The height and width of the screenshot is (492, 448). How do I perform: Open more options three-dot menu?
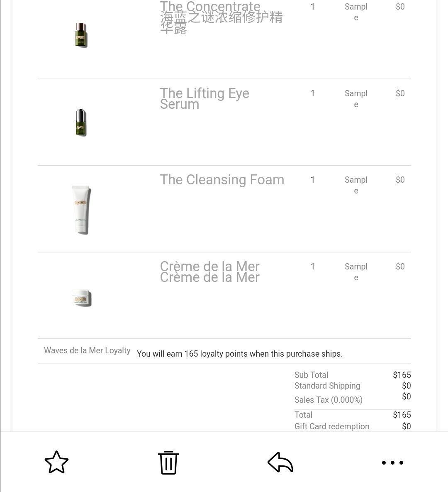[392, 463]
